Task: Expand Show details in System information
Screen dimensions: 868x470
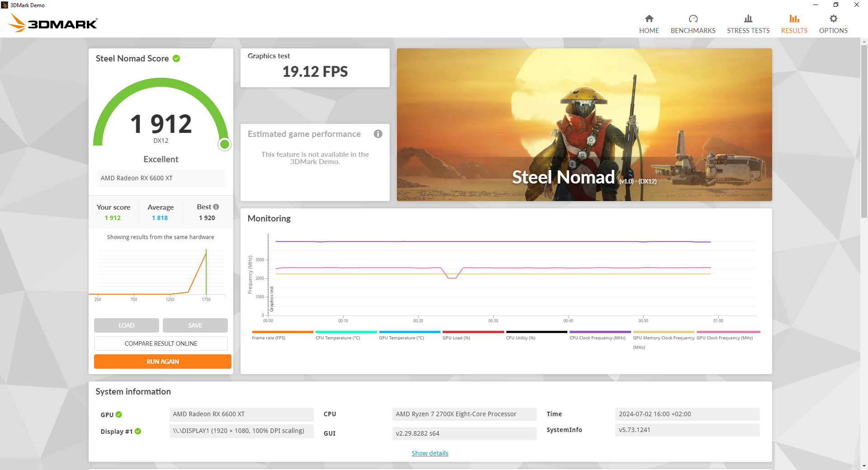Action: pos(429,453)
